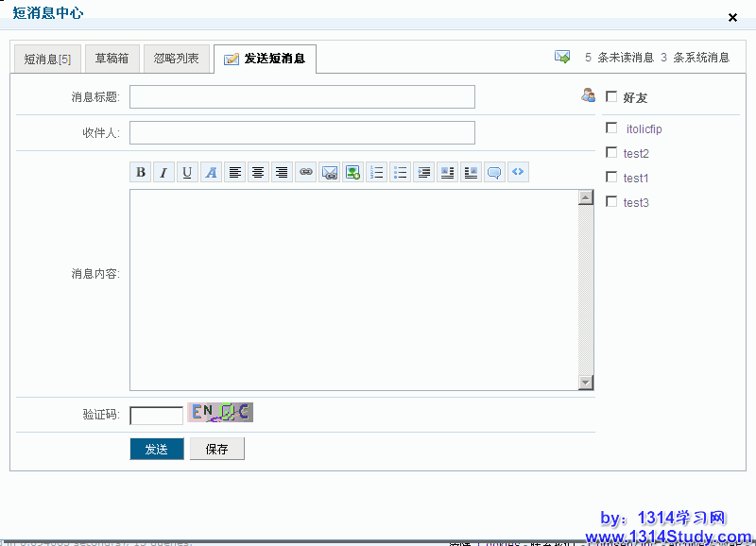Insert a code block with the code icon
Viewport: 756px width, 546px height.
tap(518, 172)
